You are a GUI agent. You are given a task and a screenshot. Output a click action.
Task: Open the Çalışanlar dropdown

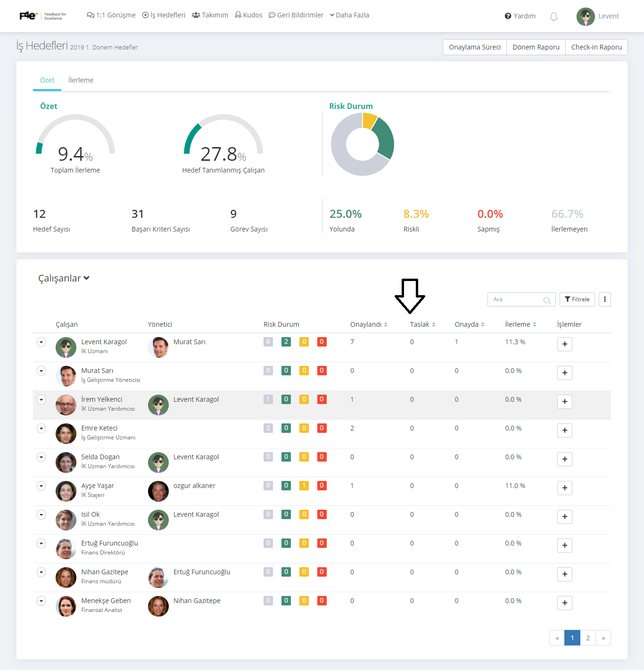pyautogui.click(x=64, y=278)
